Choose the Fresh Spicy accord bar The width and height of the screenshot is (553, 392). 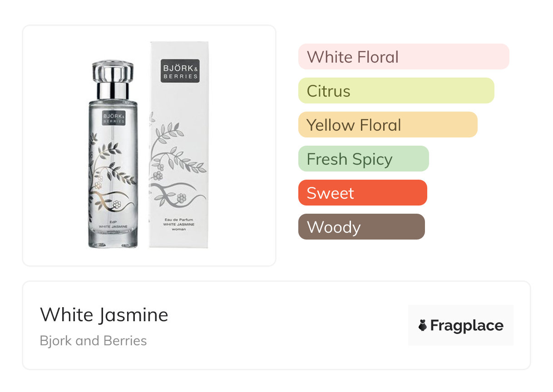tap(363, 159)
